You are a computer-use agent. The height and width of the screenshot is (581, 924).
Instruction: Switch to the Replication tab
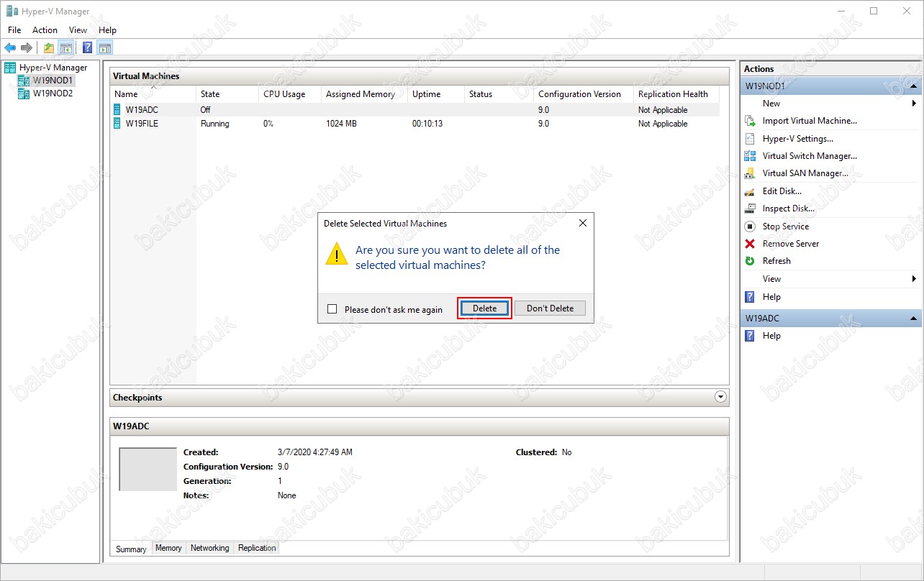click(257, 548)
